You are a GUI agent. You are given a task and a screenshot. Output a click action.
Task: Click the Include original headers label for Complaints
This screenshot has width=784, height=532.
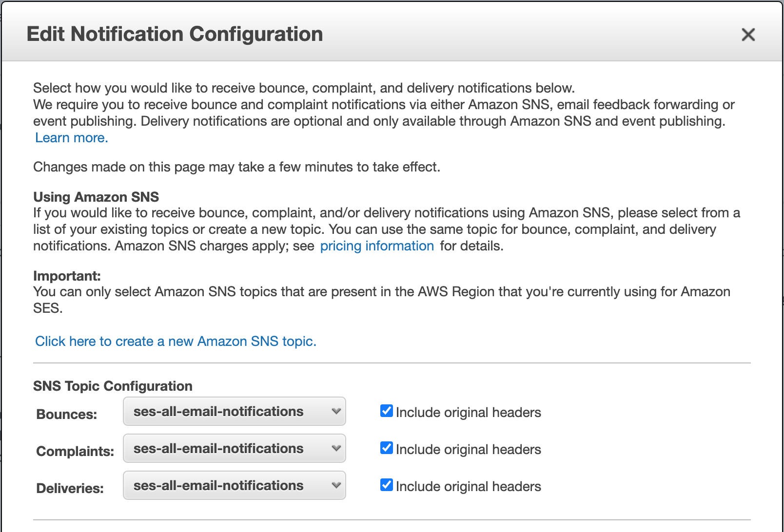tap(468, 450)
